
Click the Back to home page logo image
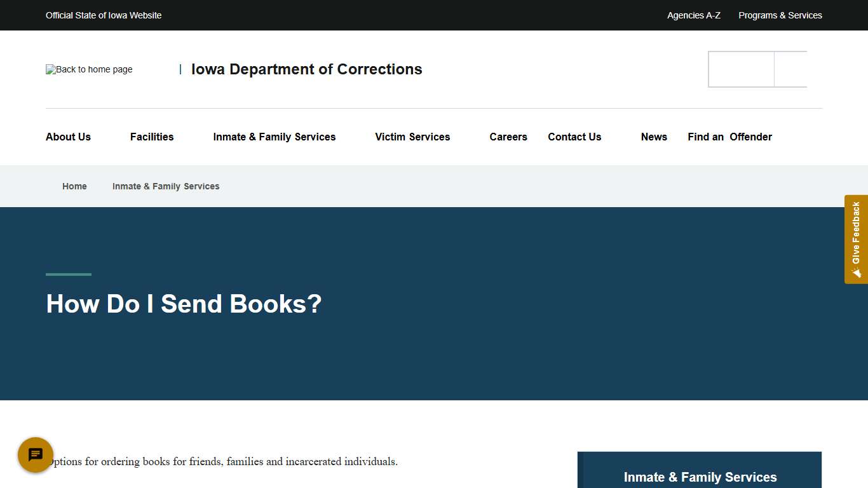(88, 69)
